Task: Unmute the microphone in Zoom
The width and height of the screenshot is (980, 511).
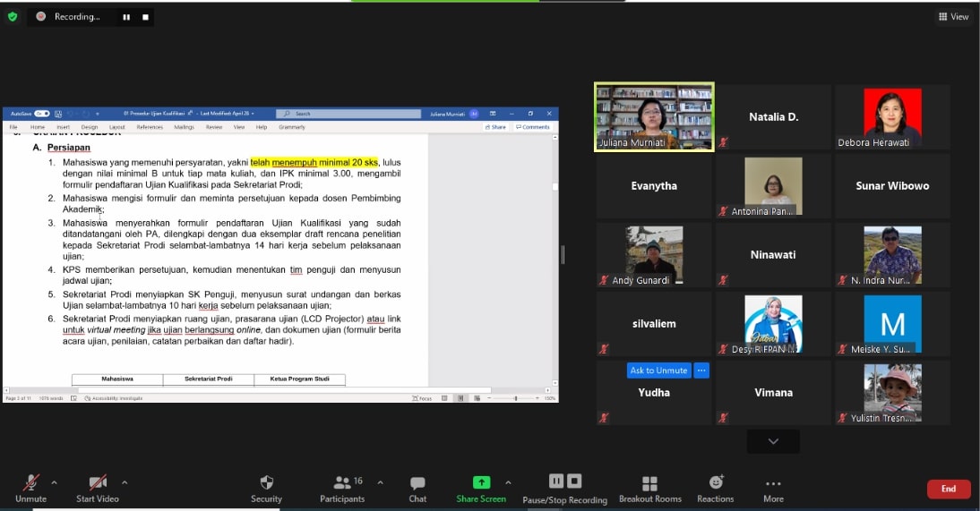Action: coord(30,488)
